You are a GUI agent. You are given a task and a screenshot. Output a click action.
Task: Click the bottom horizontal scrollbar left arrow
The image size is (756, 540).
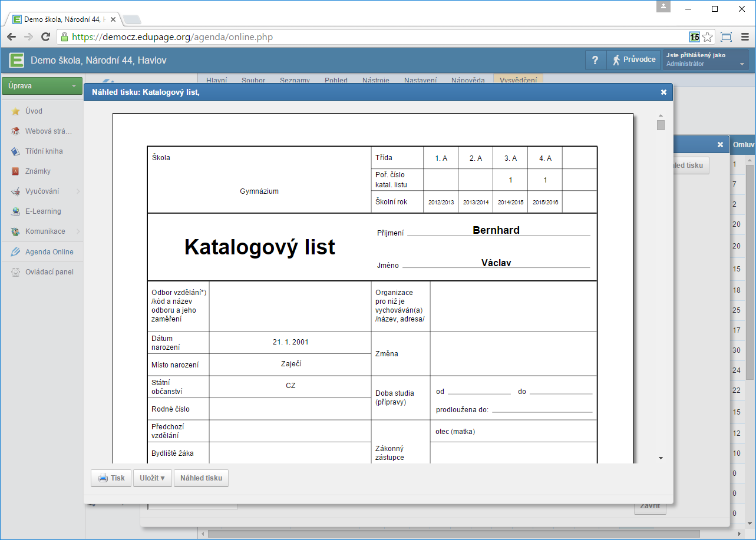(x=203, y=534)
